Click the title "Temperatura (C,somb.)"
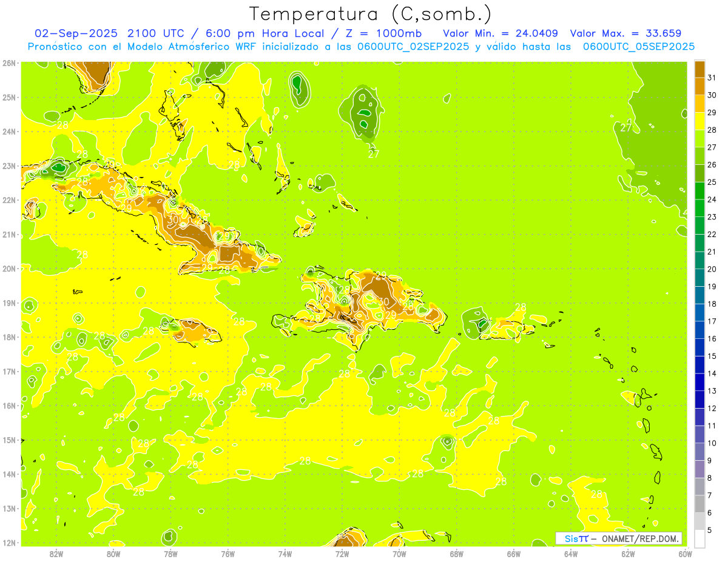Image resolution: width=728 pixels, height=562 pixels. click(370, 14)
